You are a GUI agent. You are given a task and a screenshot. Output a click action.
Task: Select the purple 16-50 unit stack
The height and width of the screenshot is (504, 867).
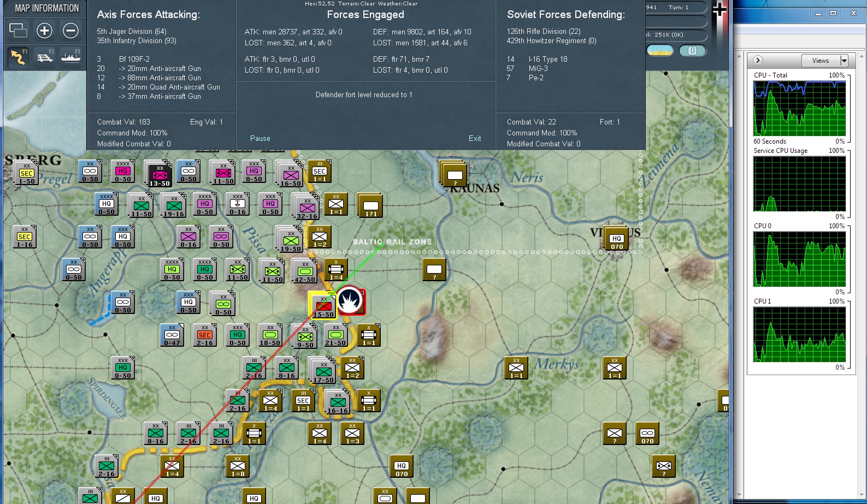coord(291,175)
